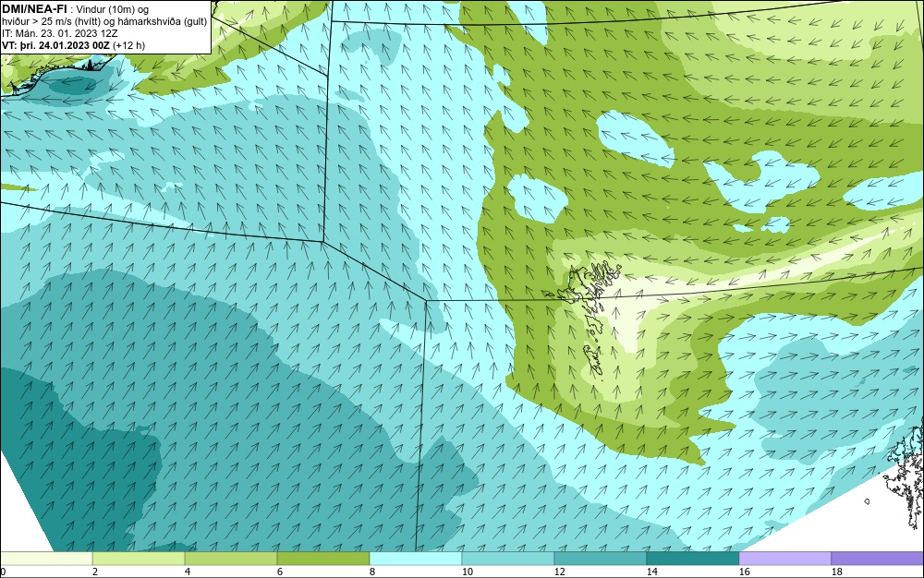Click the 4–6 m/s green legend swatch
Image resolution: width=924 pixels, height=578 pixels.
click(x=231, y=558)
